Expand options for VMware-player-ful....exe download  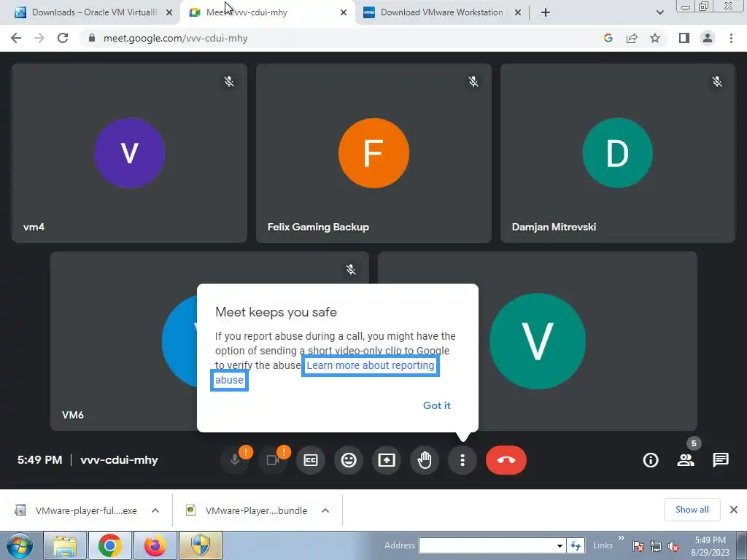click(155, 510)
